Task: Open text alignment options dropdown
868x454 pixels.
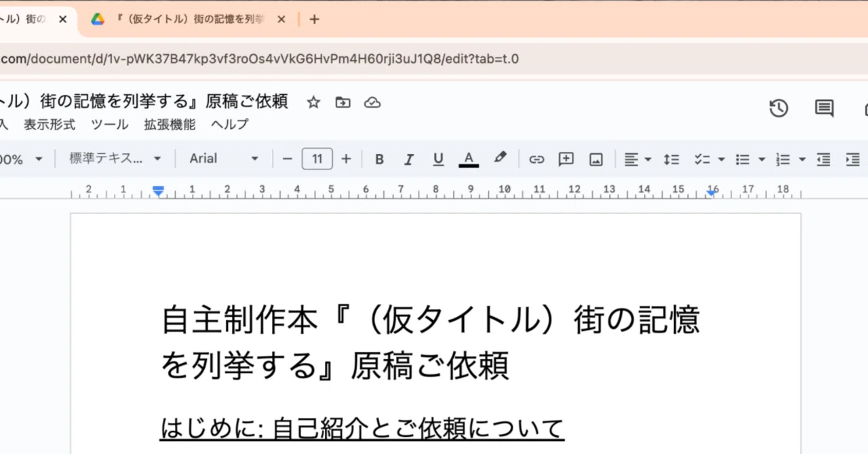Action: click(x=637, y=159)
